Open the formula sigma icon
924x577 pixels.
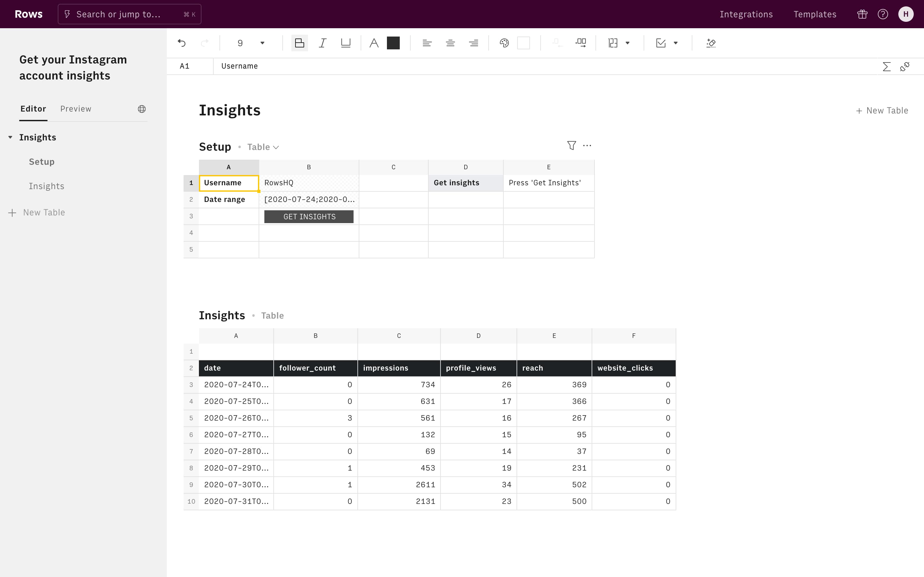tap(886, 67)
